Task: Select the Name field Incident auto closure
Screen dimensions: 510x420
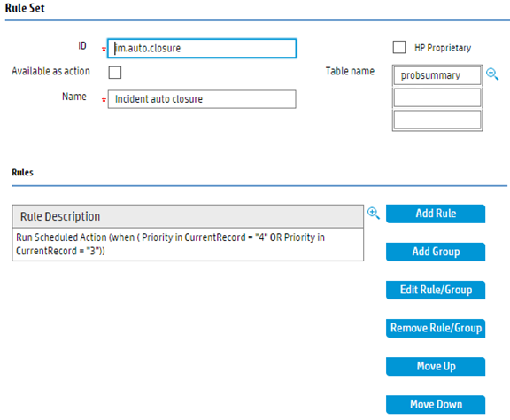Action: point(202,99)
